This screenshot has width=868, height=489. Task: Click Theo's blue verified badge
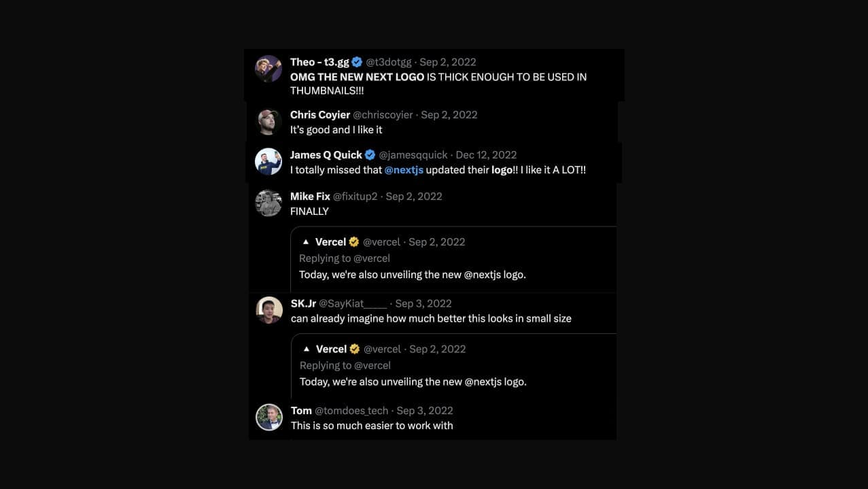click(x=358, y=62)
